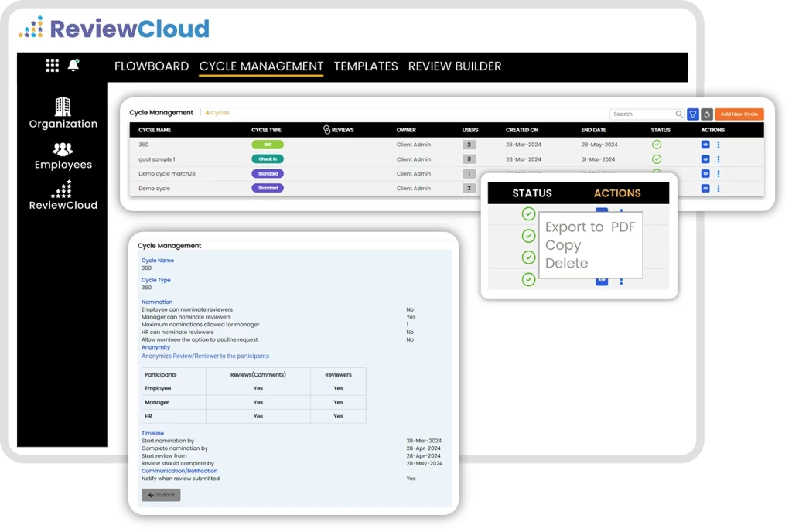
Task: Switch to the FLOWBOARD tab
Action: tap(152, 66)
